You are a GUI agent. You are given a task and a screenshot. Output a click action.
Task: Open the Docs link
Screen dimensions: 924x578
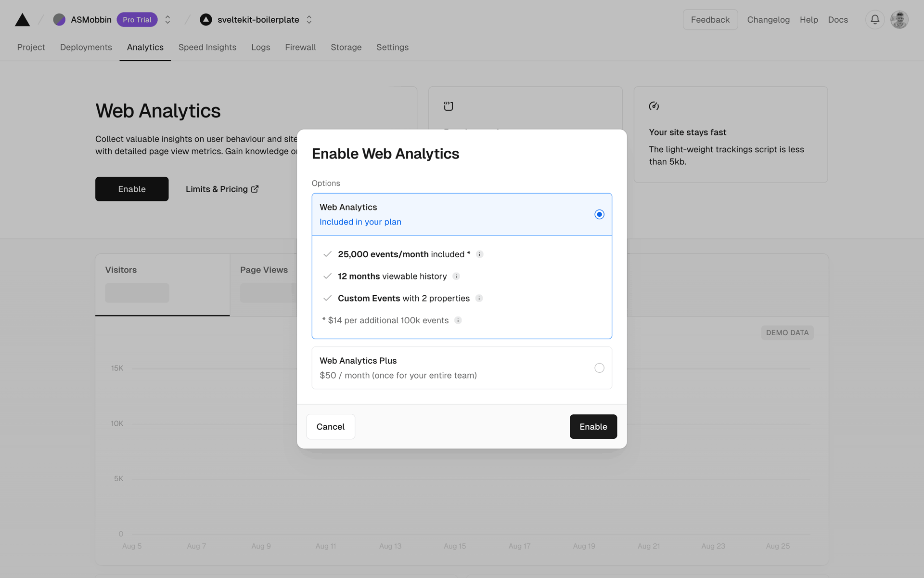click(838, 20)
